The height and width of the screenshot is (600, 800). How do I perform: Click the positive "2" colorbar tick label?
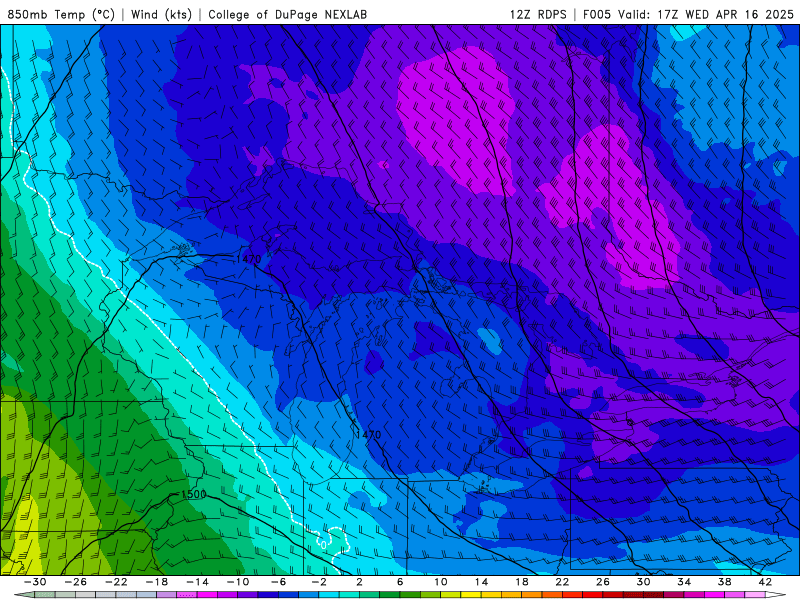tap(359, 582)
